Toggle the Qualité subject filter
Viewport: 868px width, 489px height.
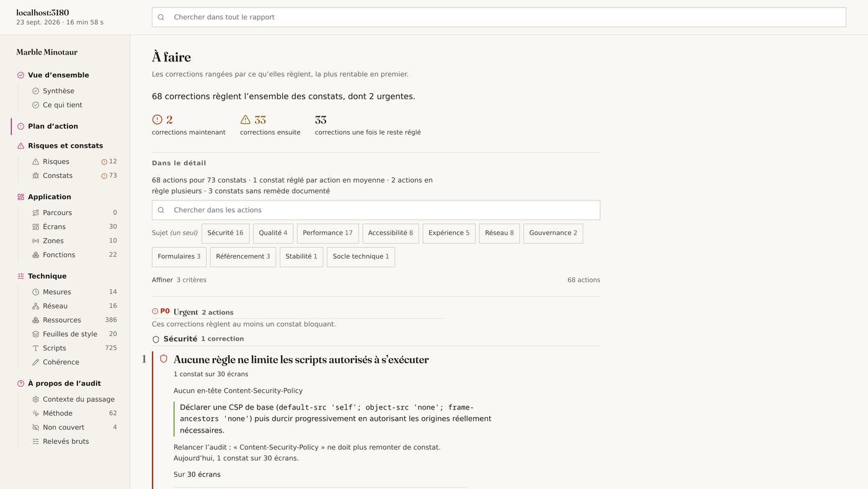273,233
